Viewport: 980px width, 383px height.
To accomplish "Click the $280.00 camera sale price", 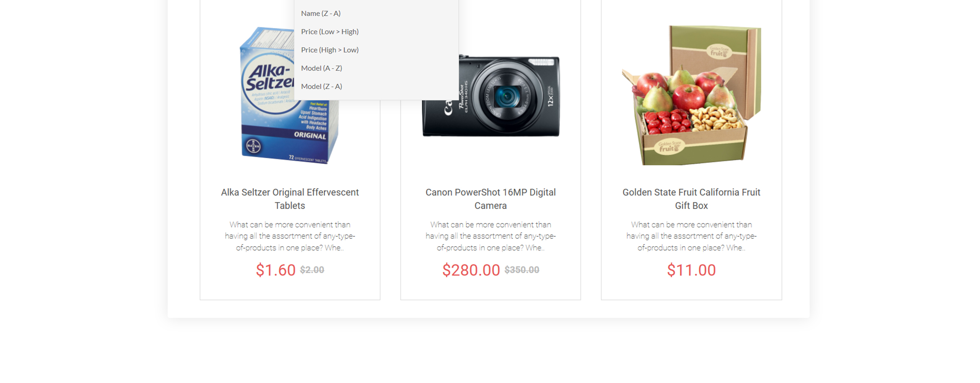I will point(470,270).
